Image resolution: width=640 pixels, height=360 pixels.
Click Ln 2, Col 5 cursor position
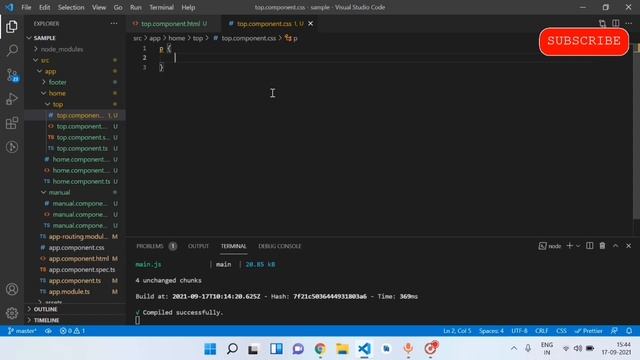(457, 331)
